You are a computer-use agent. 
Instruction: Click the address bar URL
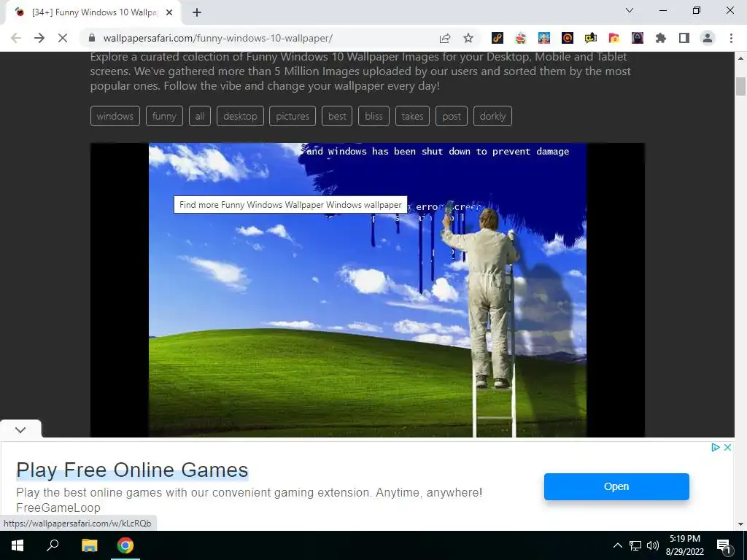coord(217,38)
